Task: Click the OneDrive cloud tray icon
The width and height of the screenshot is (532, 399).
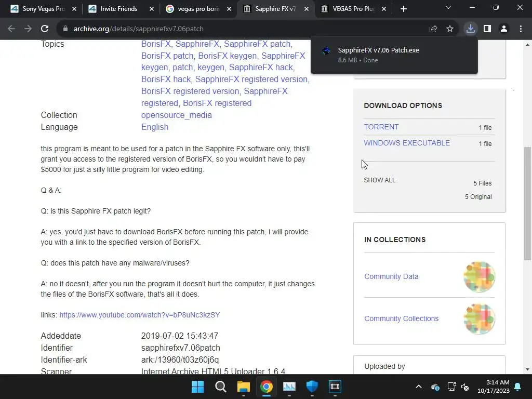Action: (x=435, y=387)
